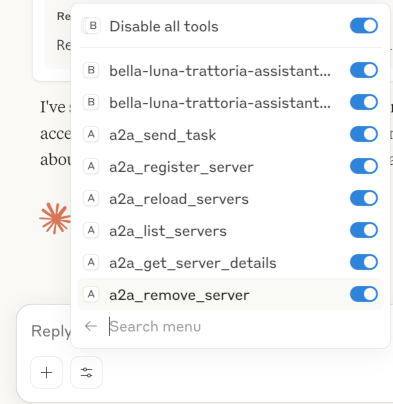
Task: Select the a2a_register_server menu entry
Action: tap(230, 166)
